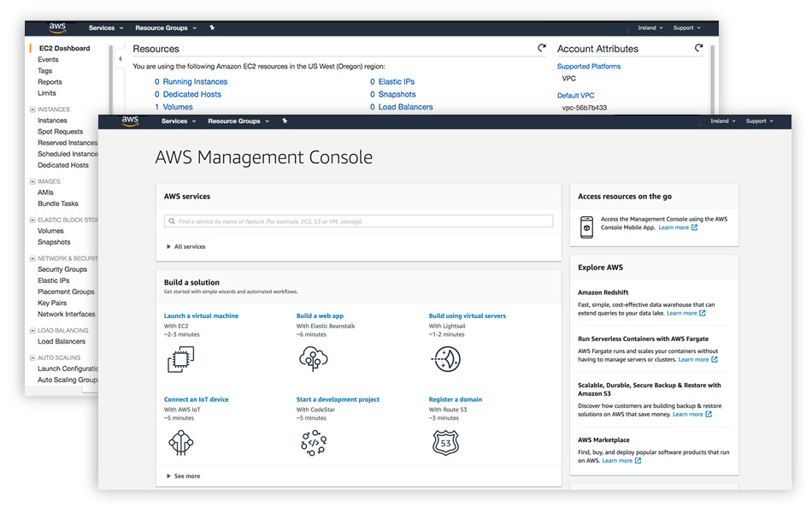Click the pin icon in the EC2 window header
The height and width of the screenshot is (513, 812).
tap(212, 28)
